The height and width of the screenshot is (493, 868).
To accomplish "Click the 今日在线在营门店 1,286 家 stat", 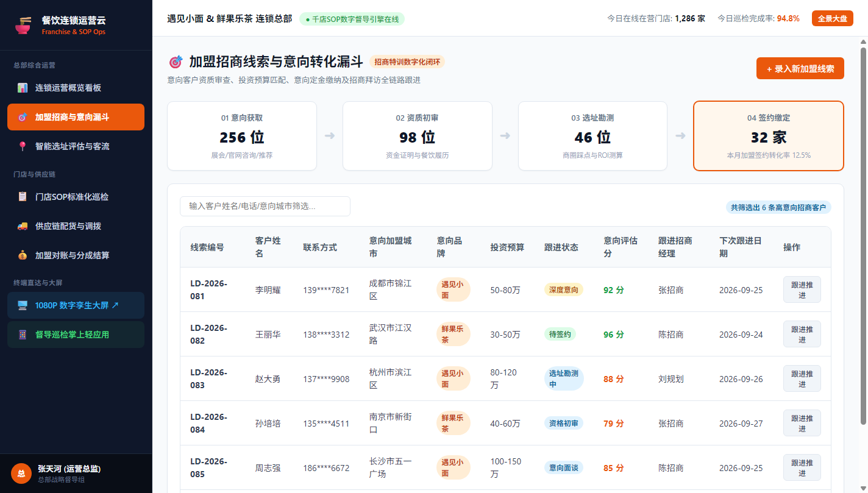I will coord(656,18).
